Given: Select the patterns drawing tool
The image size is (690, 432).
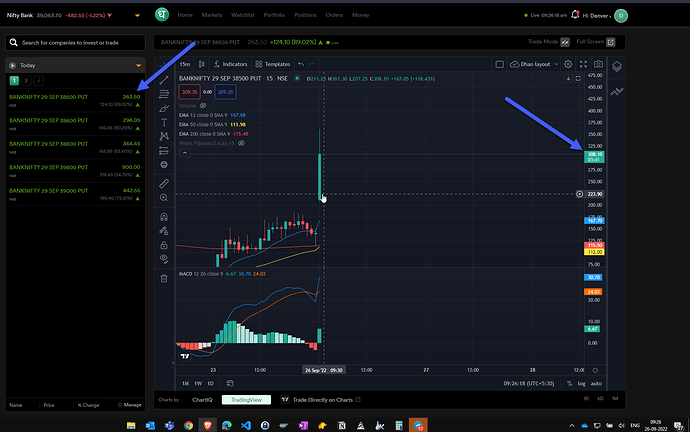Looking at the screenshot, I should (x=164, y=136).
